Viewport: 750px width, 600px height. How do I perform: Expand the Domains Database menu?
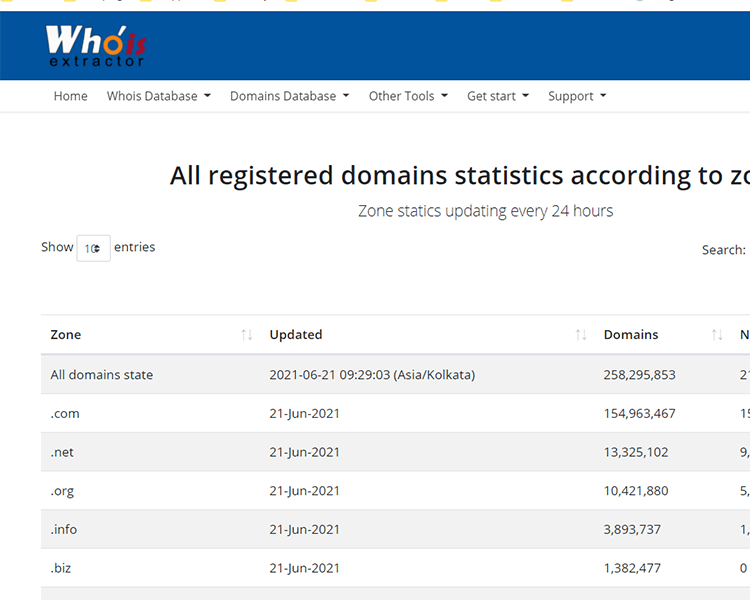coord(289,96)
